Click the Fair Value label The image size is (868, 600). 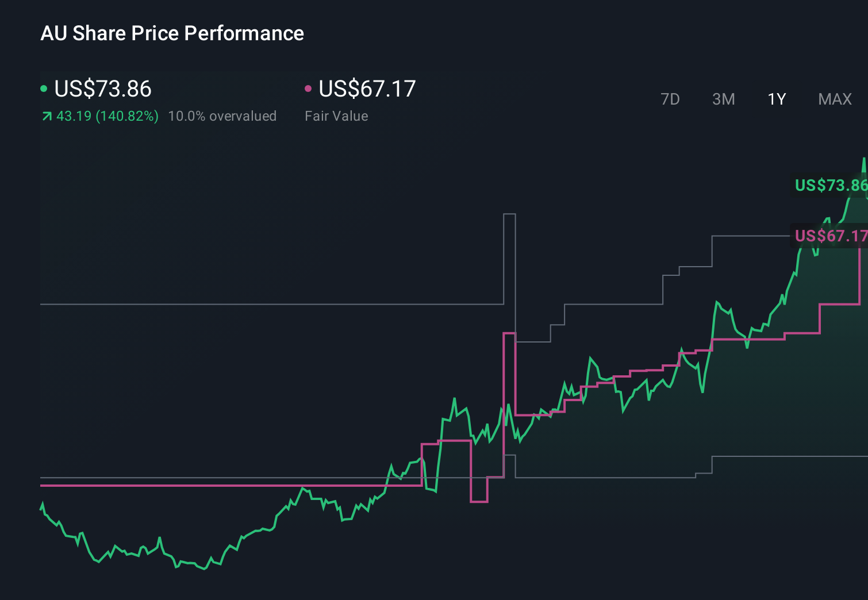336,116
